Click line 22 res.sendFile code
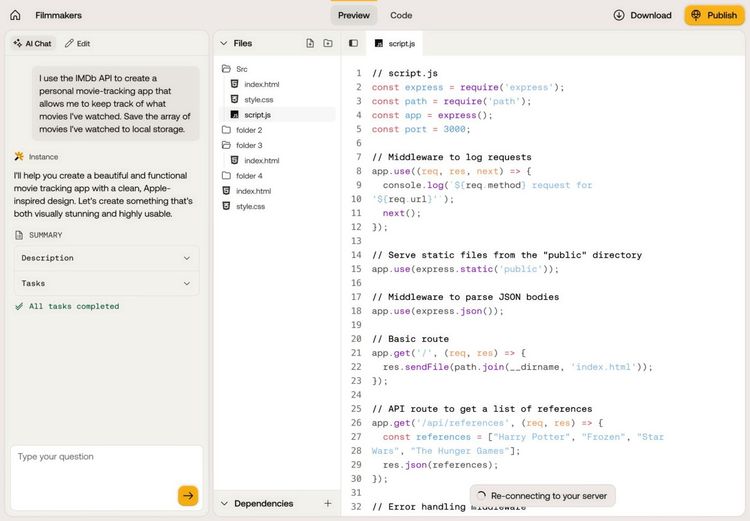 coord(518,367)
